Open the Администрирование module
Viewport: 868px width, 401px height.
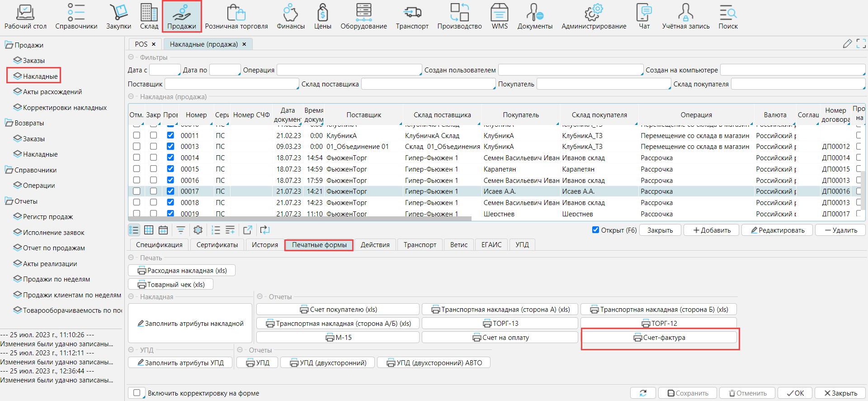594,17
